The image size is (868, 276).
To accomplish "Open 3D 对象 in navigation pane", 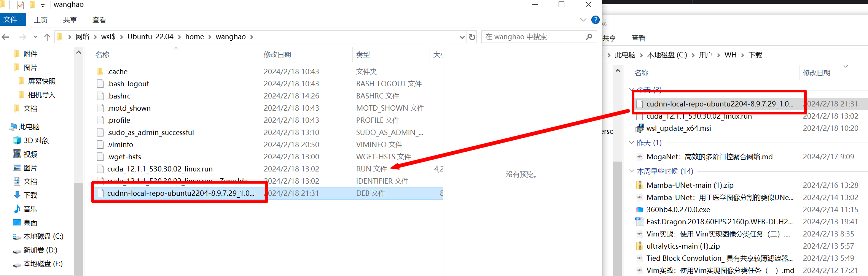I will click(x=36, y=141).
